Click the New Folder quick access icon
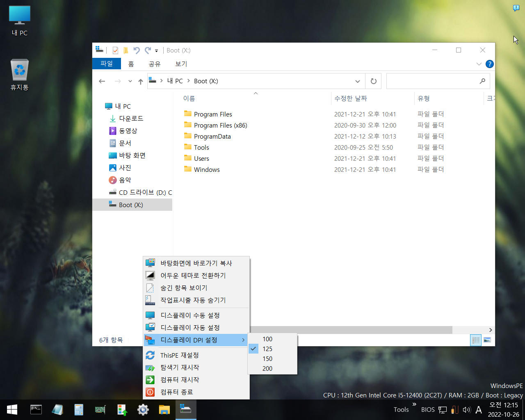The height and width of the screenshot is (420, 525). click(126, 50)
